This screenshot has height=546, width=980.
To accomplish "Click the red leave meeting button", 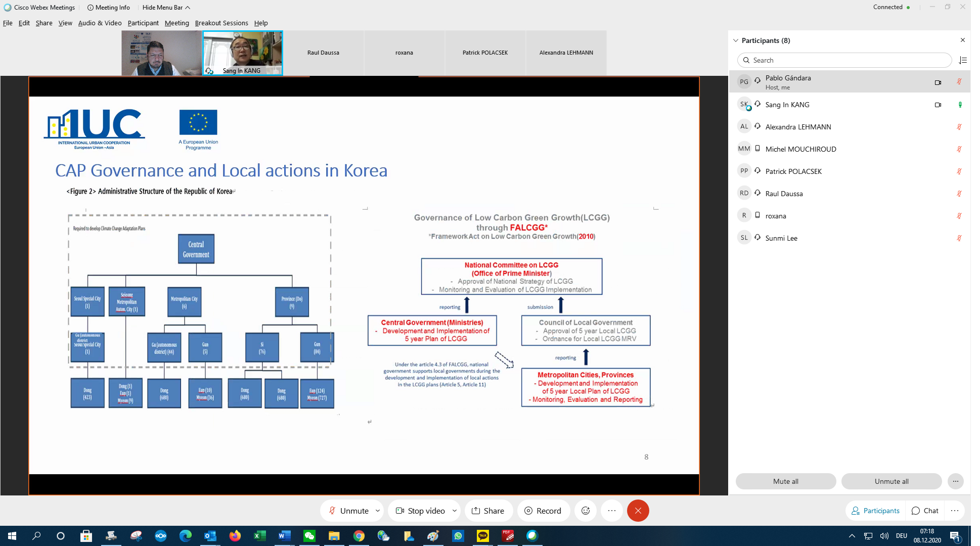I will click(638, 511).
